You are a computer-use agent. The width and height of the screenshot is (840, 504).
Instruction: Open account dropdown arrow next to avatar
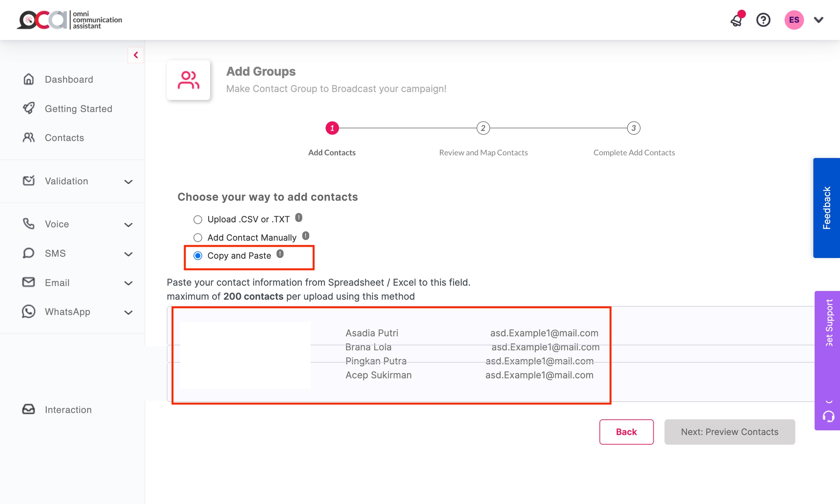coord(818,20)
